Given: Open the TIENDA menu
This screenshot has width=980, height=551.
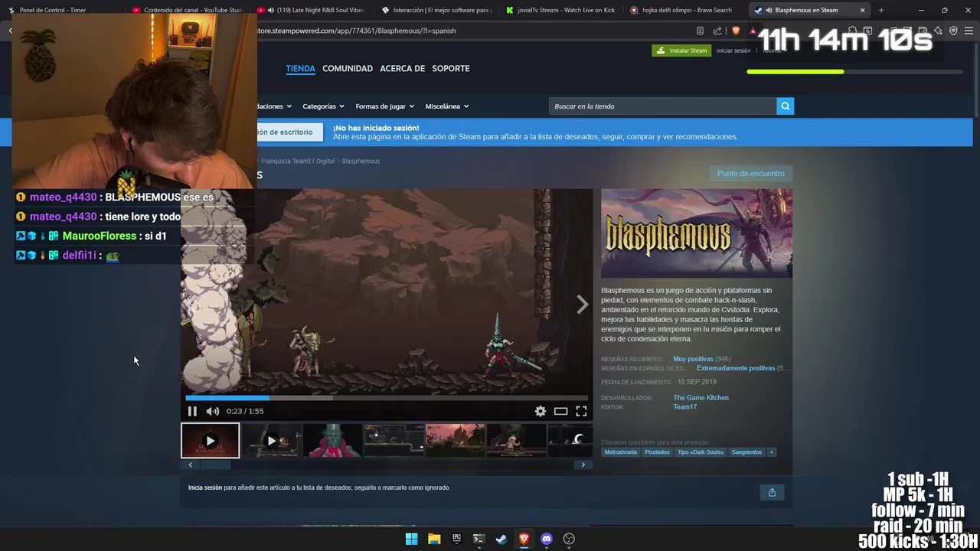Looking at the screenshot, I should pyautogui.click(x=300, y=69).
